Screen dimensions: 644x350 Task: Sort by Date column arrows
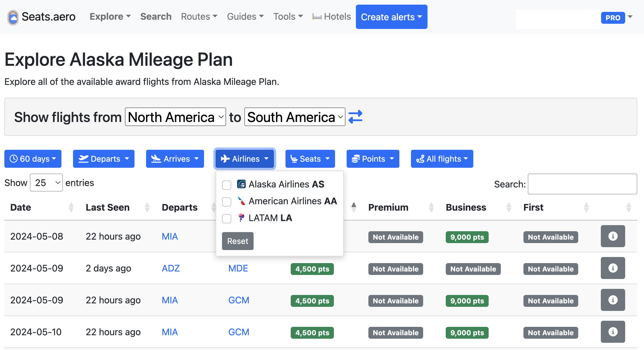71,207
